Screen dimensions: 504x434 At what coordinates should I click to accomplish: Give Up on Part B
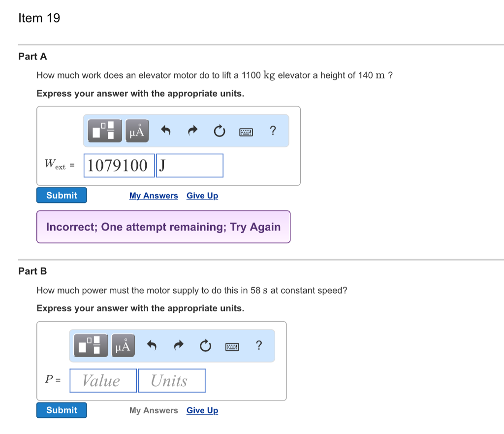[x=202, y=410]
